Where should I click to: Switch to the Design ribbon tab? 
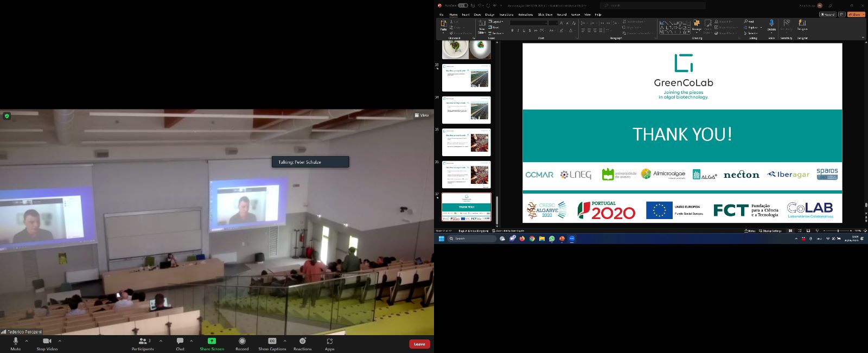click(490, 15)
